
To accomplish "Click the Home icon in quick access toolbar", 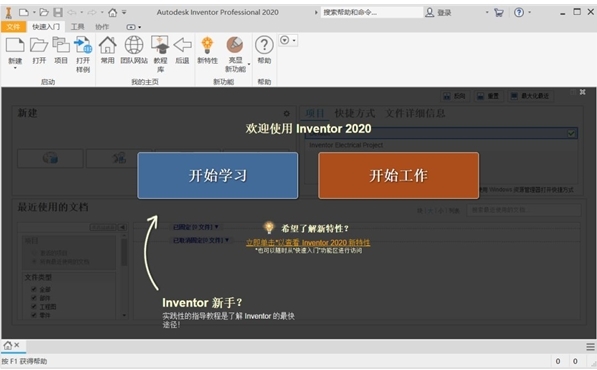I will click(x=113, y=13).
